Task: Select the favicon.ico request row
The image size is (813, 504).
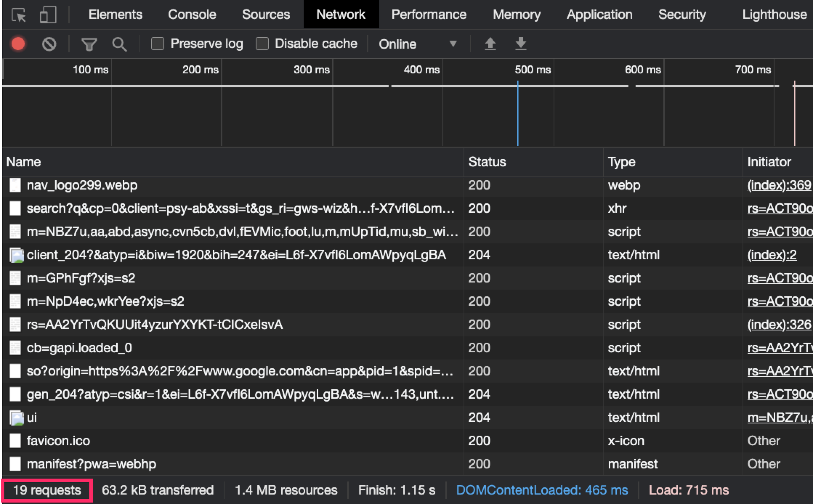Action: [58, 441]
